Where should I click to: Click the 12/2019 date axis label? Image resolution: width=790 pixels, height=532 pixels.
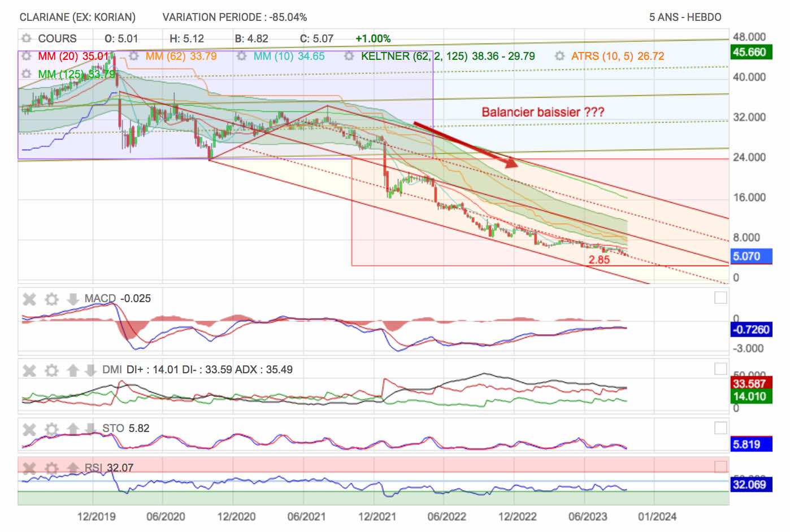point(96,517)
